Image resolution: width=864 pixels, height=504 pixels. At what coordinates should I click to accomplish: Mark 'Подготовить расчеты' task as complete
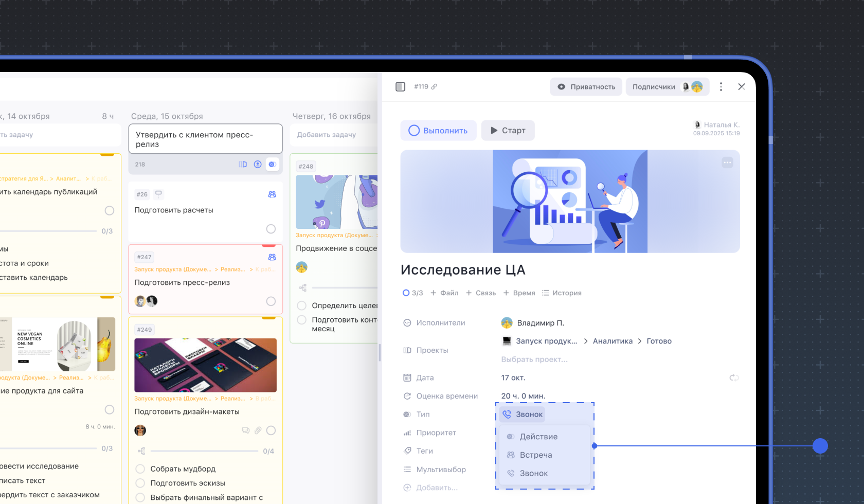271,229
